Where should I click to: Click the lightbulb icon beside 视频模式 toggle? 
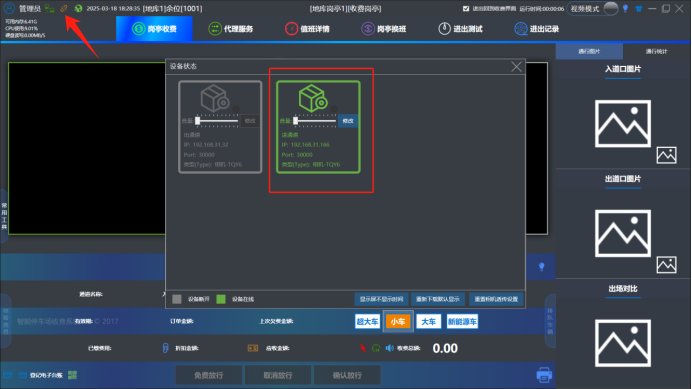[x=625, y=8]
